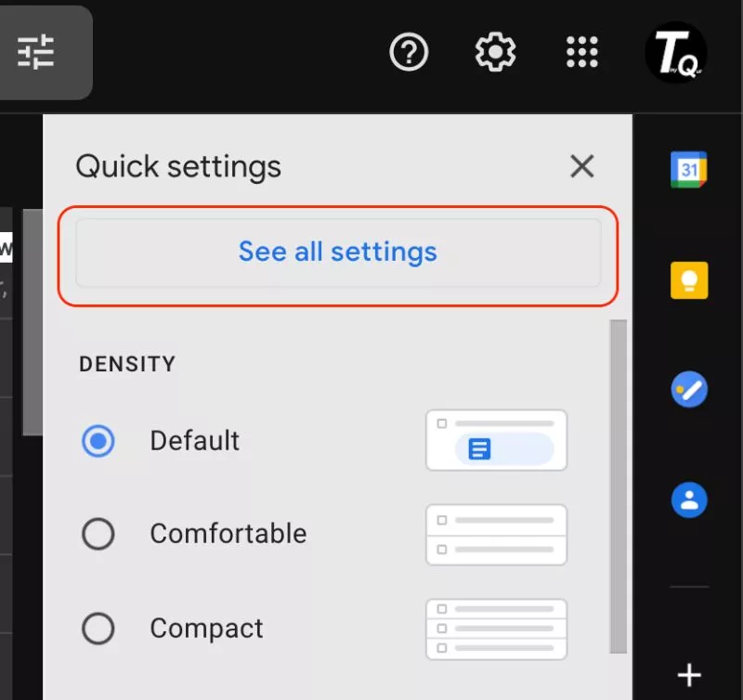
Task: Click See all settings button
Action: pos(338,252)
